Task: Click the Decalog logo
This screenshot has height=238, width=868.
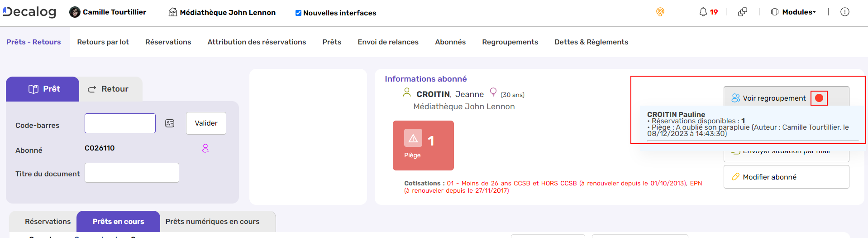Action: click(30, 12)
